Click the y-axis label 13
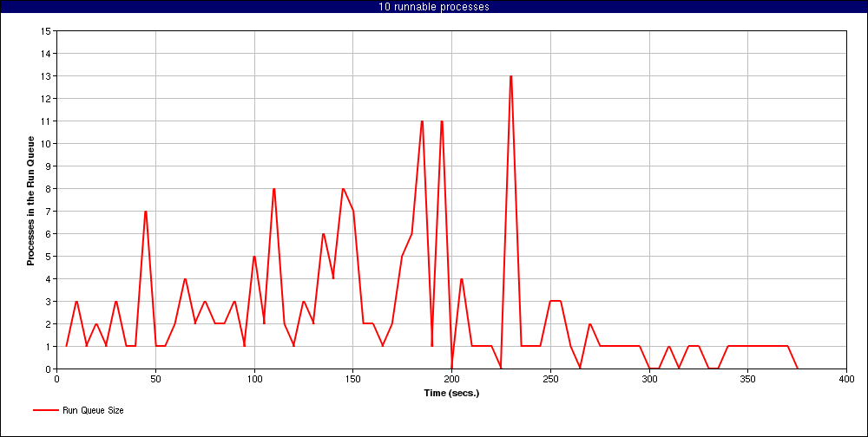 click(46, 75)
